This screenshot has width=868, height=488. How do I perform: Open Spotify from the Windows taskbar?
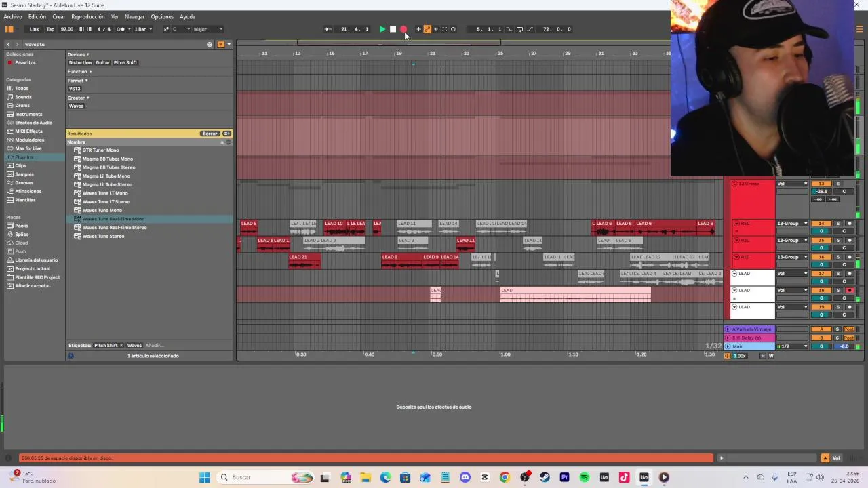(585, 477)
